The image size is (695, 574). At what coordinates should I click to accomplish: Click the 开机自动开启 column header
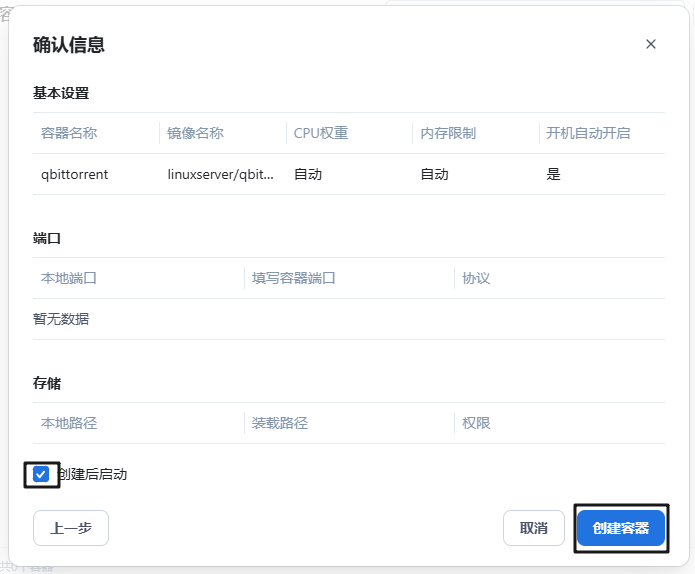pos(588,133)
